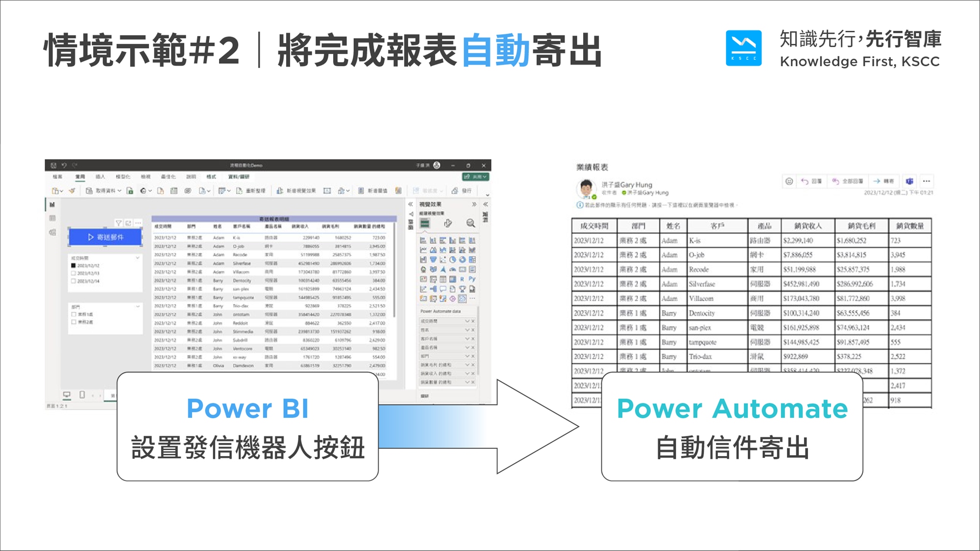Click the Undo icon in title bar
The image size is (980, 551).
[x=64, y=166]
